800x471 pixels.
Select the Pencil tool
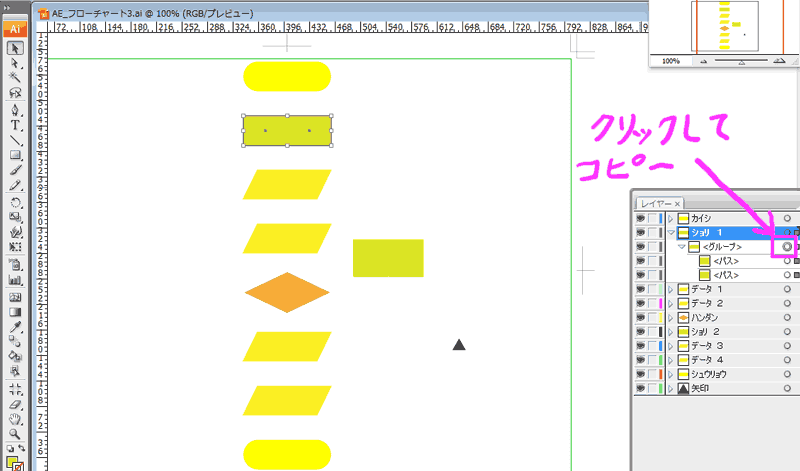[15, 185]
